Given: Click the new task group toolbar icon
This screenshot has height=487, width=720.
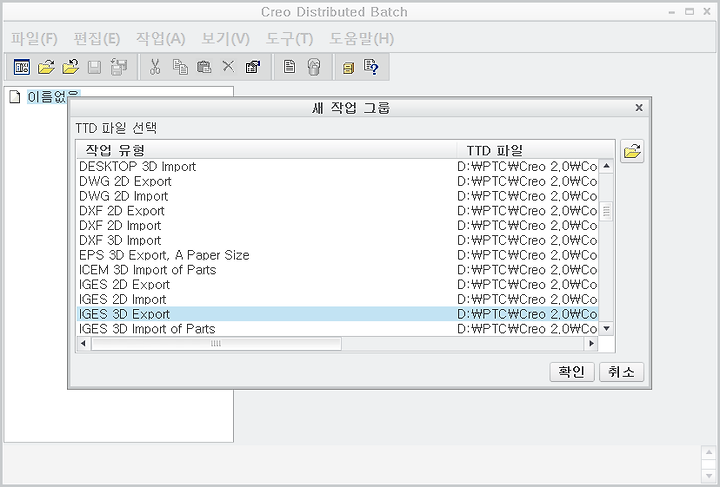Looking at the screenshot, I should 22,67.
